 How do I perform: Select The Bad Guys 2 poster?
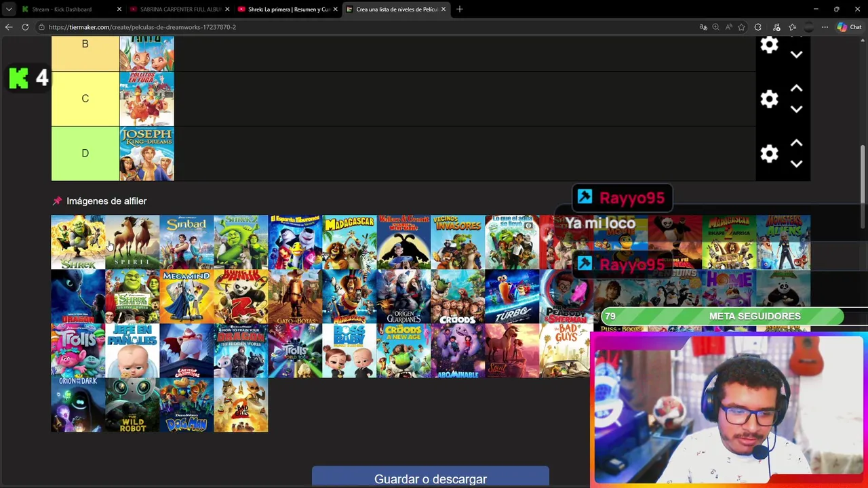(x=241, y=405)
